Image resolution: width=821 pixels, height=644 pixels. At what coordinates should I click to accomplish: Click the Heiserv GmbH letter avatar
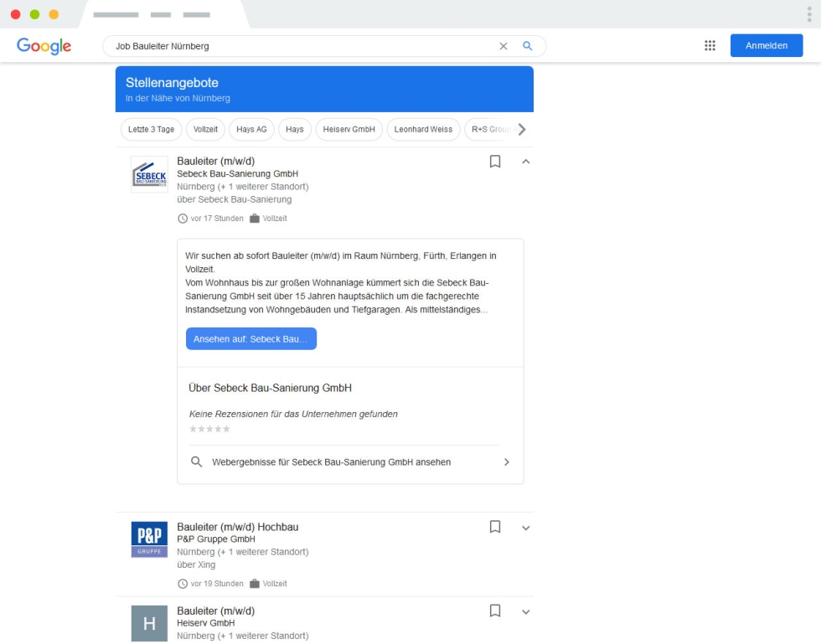pyautogui.click(x=149, y=623)
